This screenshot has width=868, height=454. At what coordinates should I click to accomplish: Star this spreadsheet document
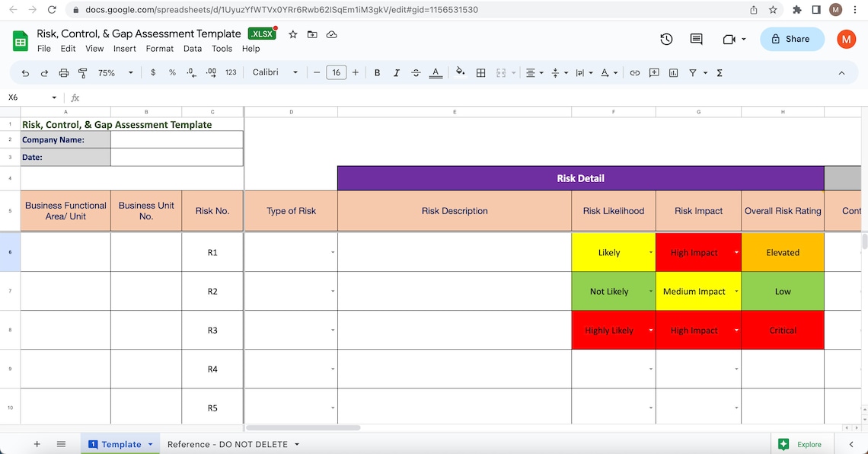pos(293,34)
